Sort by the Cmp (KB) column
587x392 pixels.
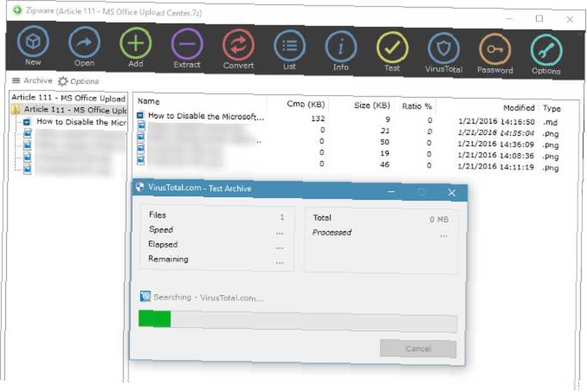pyautogui.click(x=306, y=104)
